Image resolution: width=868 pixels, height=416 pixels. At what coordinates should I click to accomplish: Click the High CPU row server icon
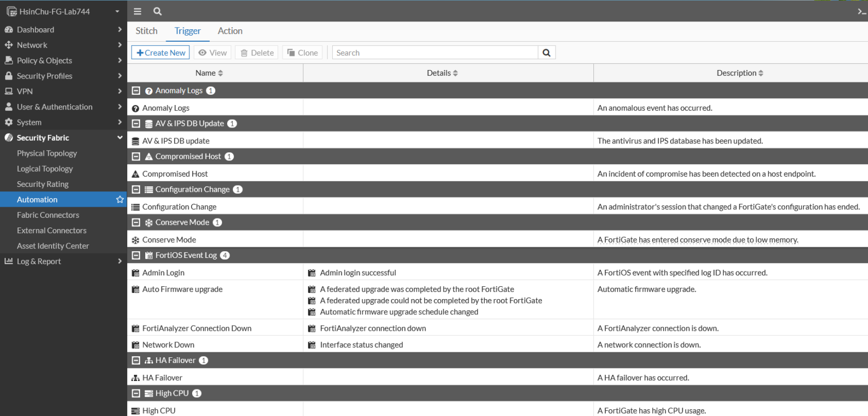tap(135, 411)
